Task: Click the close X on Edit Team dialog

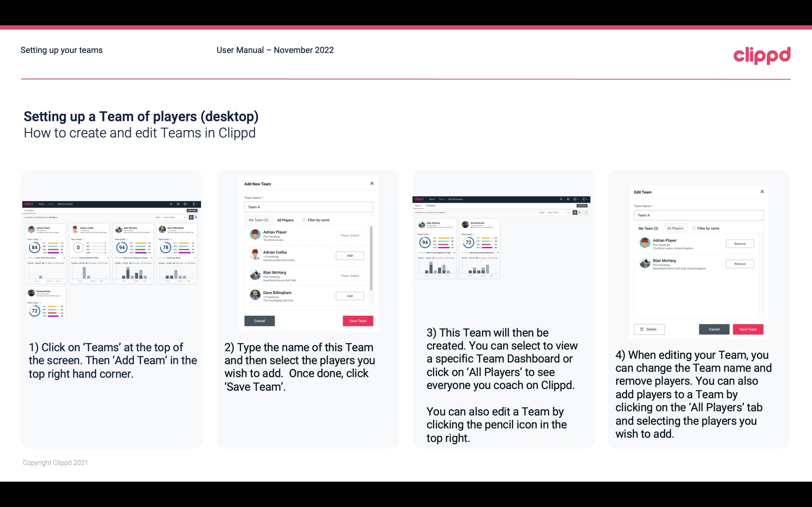Action: click(762, 192)
